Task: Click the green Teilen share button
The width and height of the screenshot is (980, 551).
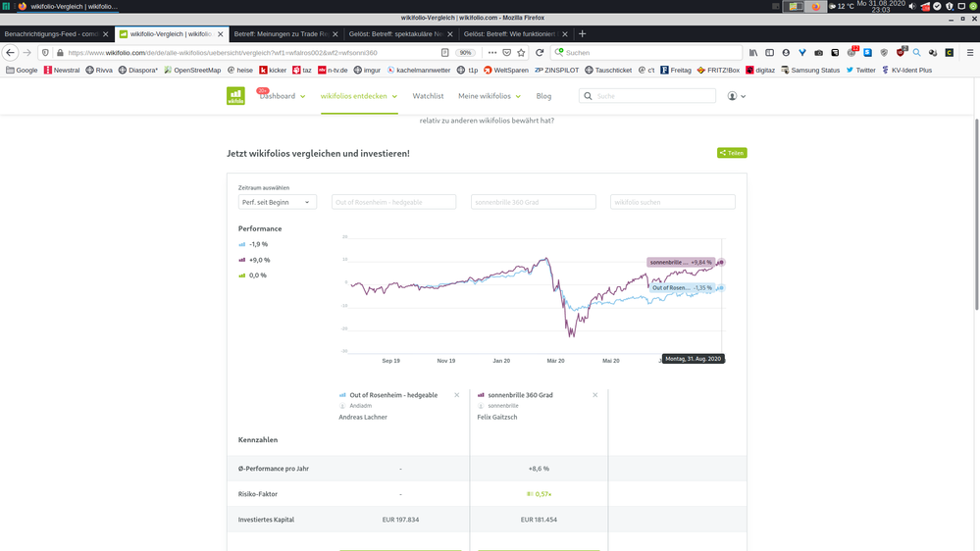Action: [x=732, y=153]
